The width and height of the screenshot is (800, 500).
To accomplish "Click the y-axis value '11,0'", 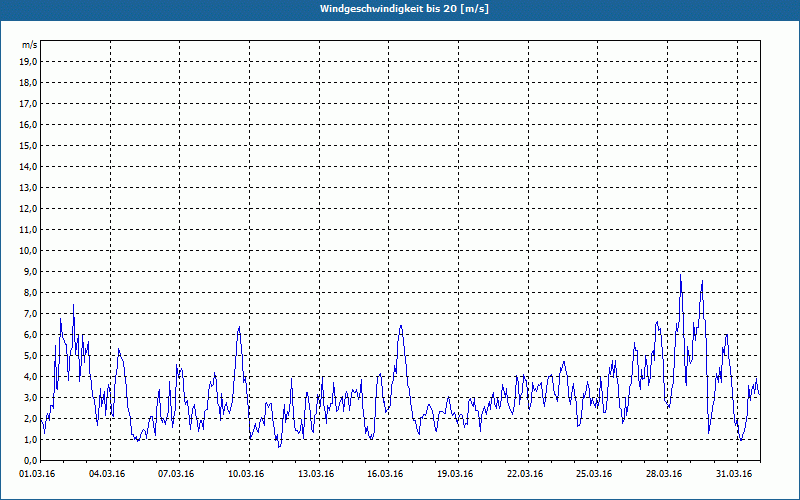I will pyautogui.click(x=28, y=230).
